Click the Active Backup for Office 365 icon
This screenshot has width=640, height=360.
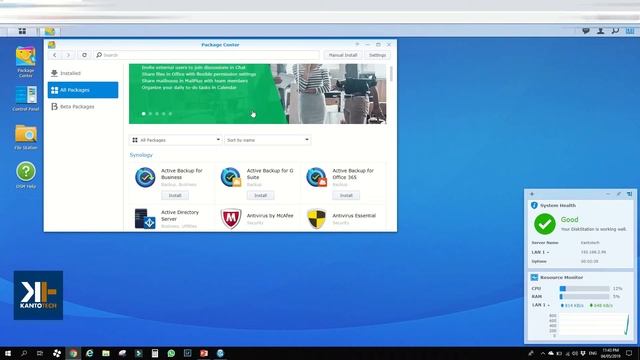pyautogui.click(x=316, y=177)
